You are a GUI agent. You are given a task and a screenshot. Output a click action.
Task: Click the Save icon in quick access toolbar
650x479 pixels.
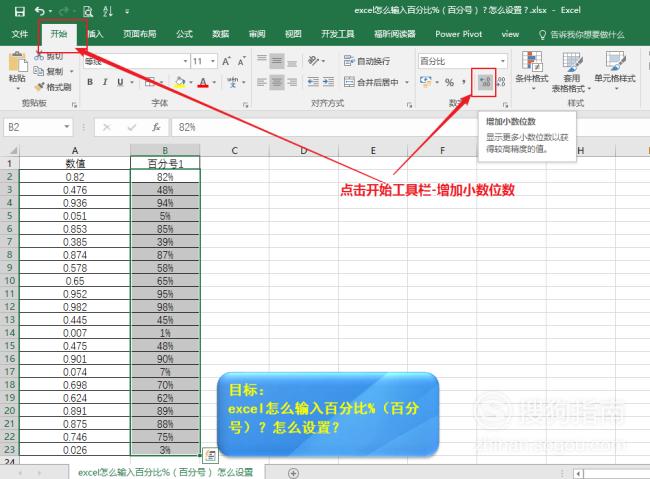click(19, 11)
